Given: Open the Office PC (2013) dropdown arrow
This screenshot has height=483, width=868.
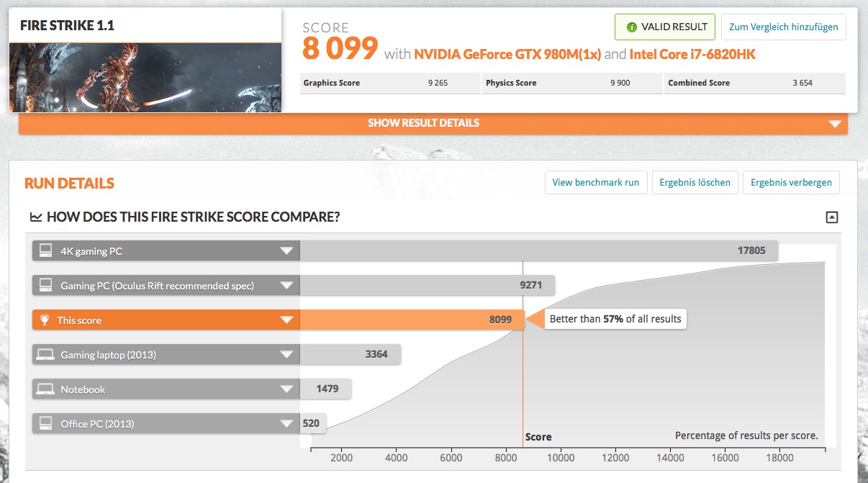Looking at the screenshot, I should (286, 424).
